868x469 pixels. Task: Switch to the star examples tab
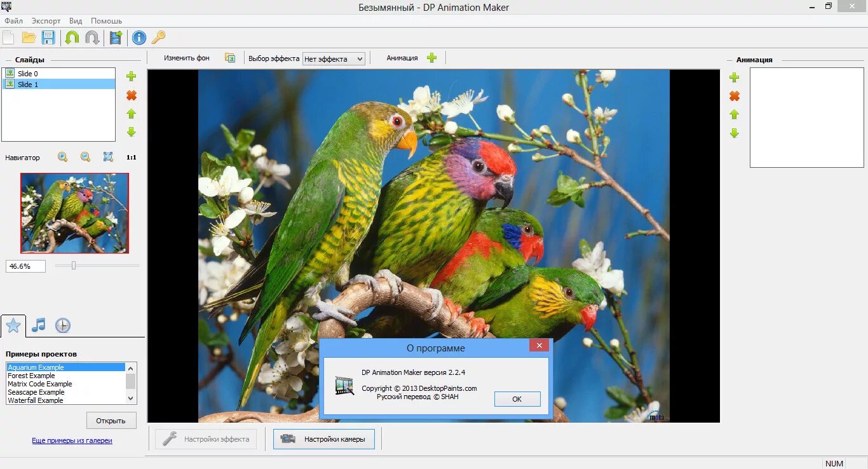[13, 326]
